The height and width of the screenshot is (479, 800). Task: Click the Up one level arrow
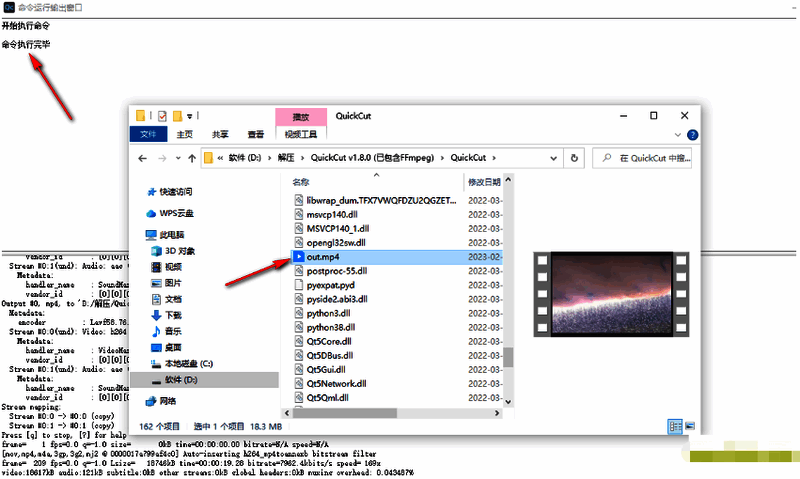pos(191,158)
